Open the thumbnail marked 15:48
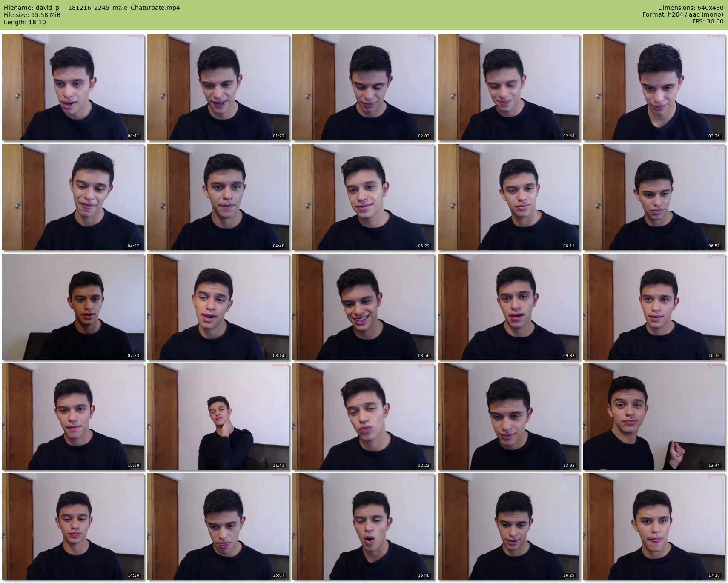The width and height of the screenshot is (728, 583). [364, 526]
